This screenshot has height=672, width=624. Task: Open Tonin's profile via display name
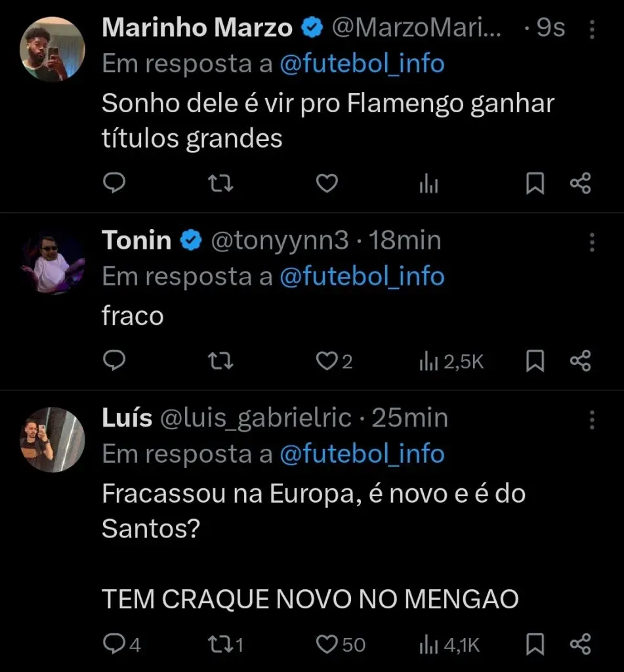tap(136, 241)
